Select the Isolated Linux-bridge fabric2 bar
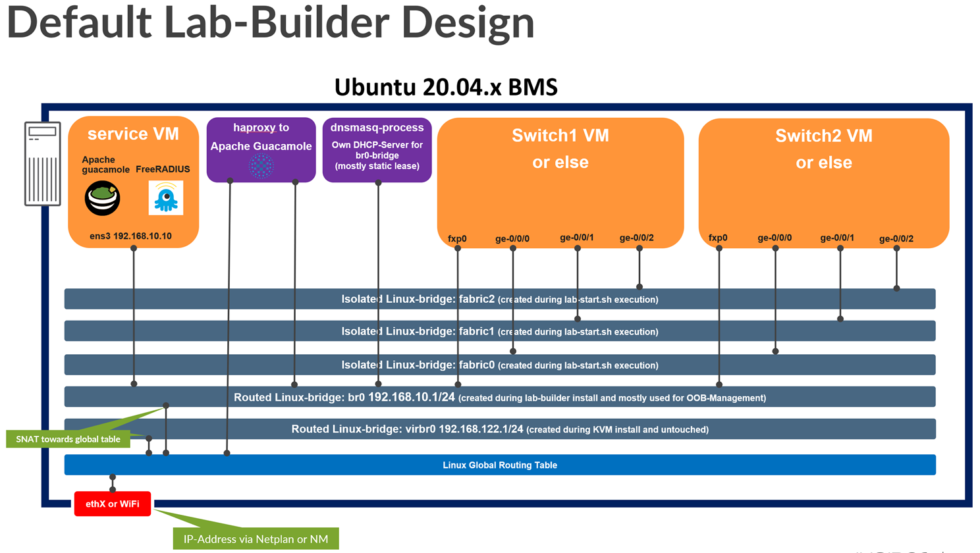Viewport: 980px width, 553px height. (x=499, y=299)
